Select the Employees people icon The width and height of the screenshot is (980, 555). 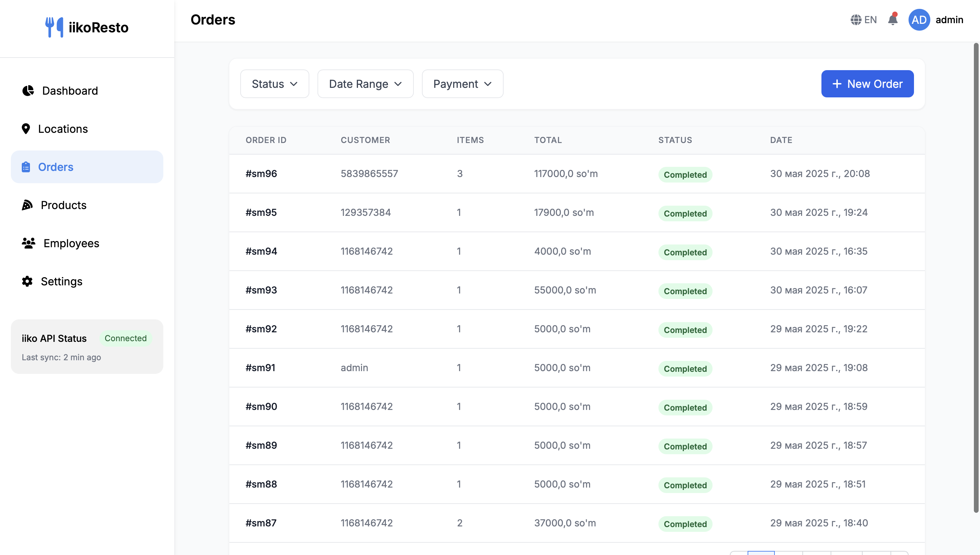tap(28, 243)
